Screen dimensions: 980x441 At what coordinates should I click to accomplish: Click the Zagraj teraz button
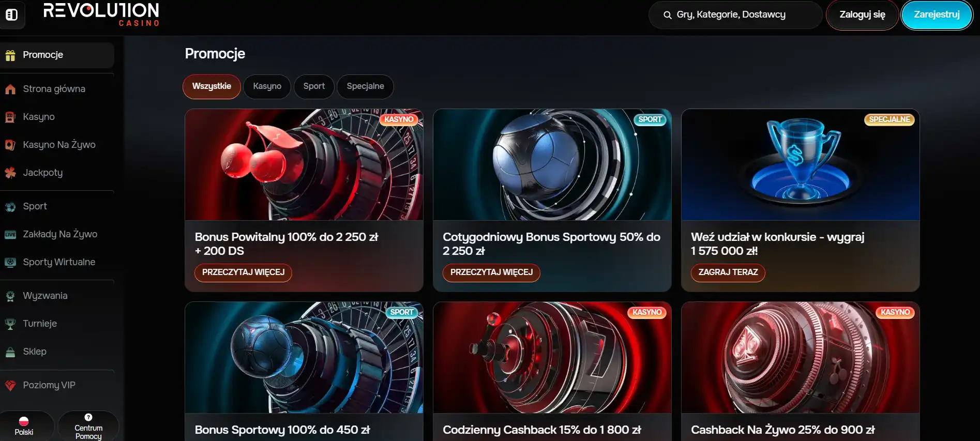click(x=728, y=272)
